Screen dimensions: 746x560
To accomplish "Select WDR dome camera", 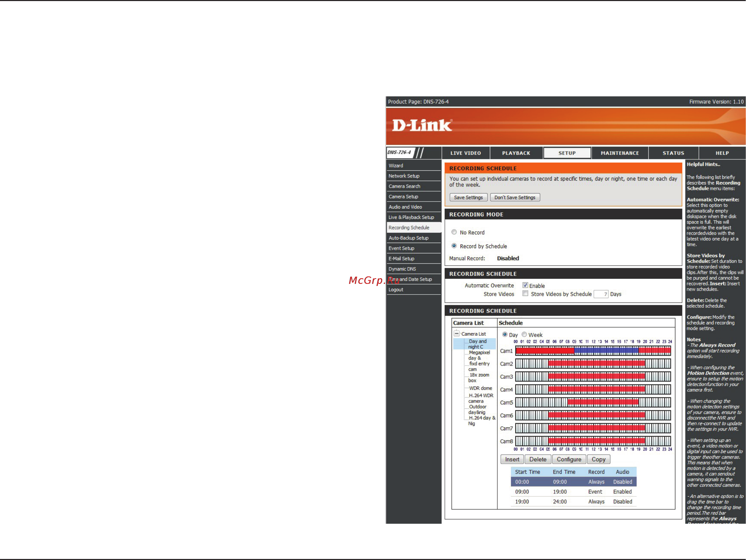I will coord(480,388).
